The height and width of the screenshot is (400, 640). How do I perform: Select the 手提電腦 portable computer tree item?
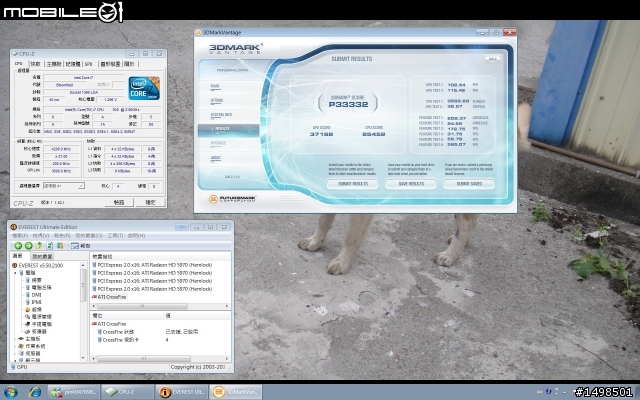38,324
